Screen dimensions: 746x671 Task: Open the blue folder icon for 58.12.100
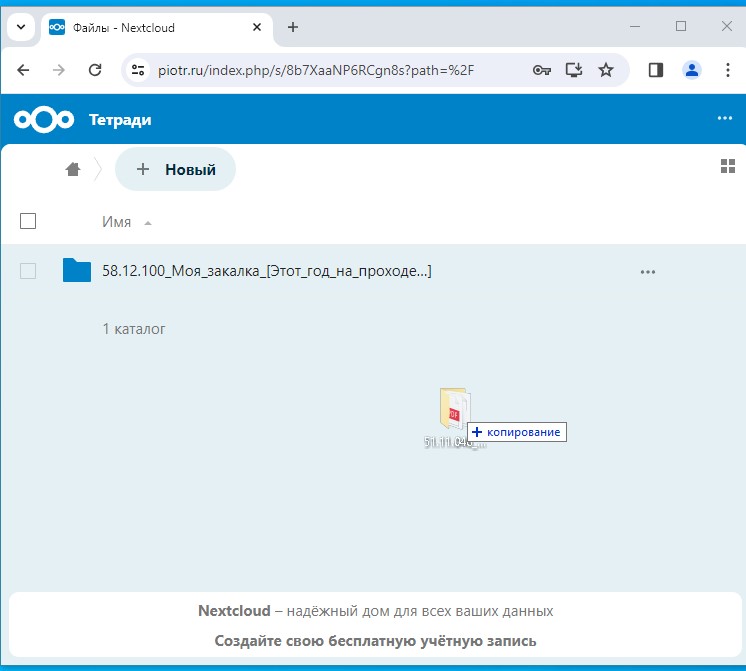point(77,271)
